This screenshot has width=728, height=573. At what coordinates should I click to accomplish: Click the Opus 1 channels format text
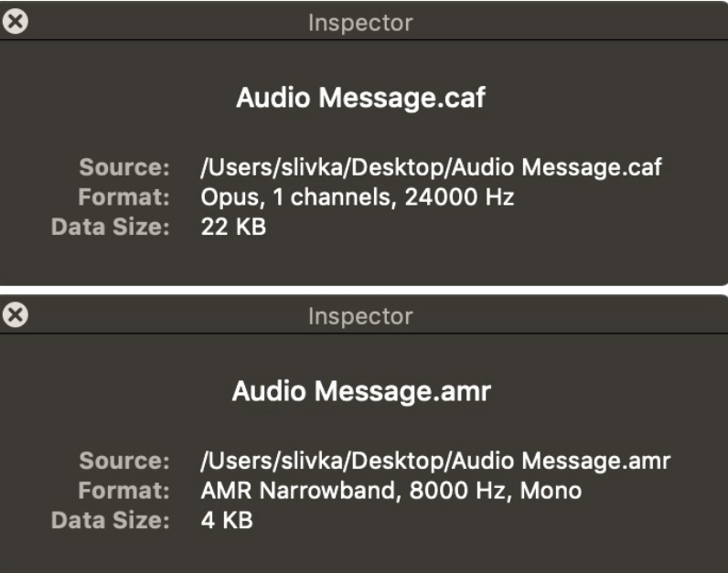pyautogui.click(x=357, y=197)
